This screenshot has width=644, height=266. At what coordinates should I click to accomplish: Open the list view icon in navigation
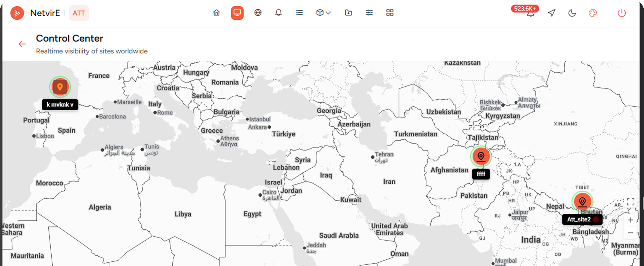tap(299, 13)
